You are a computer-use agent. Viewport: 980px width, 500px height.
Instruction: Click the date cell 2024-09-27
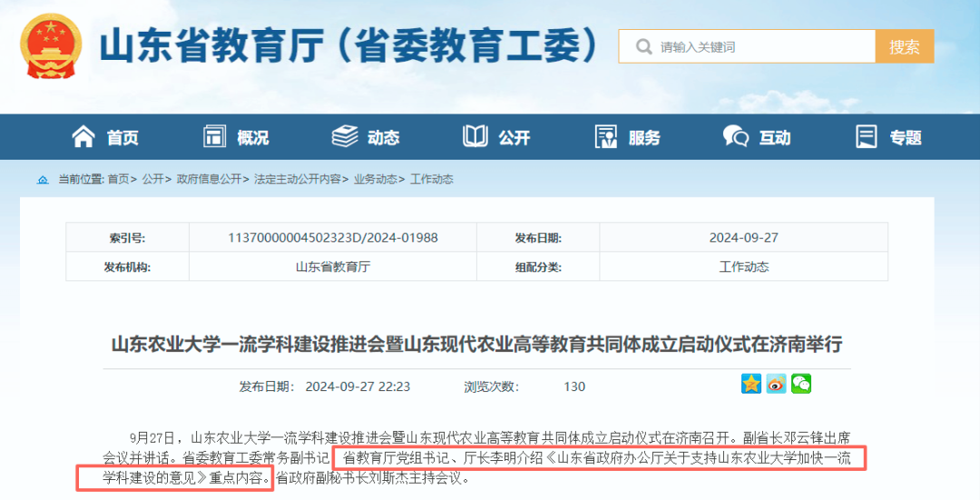tap(744, 238)
